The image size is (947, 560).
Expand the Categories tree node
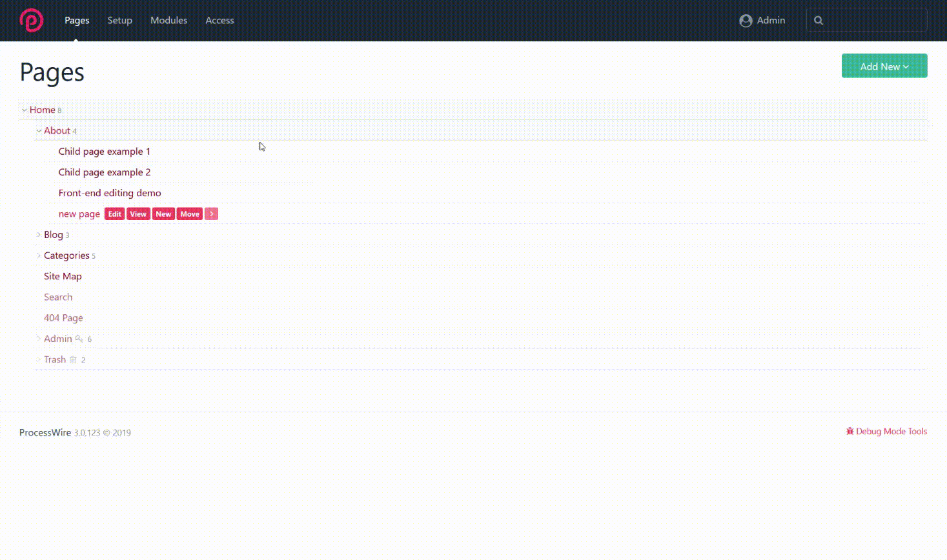tap(39, 255)
